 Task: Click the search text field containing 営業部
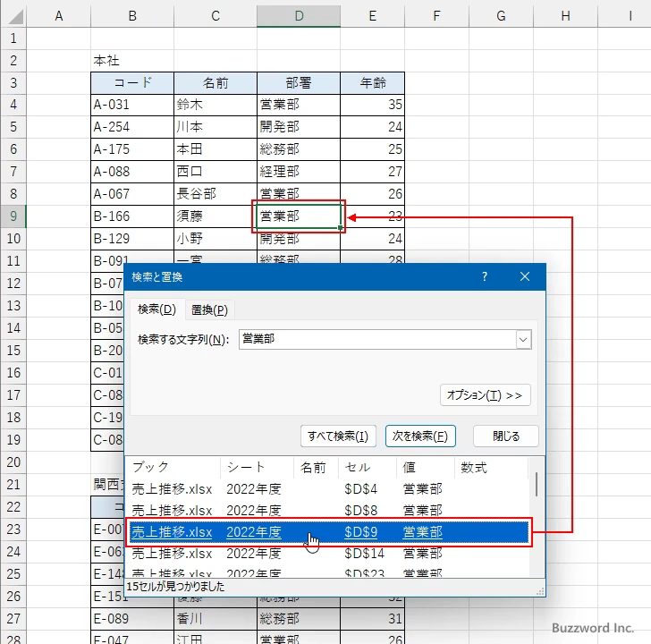[377, 340]
